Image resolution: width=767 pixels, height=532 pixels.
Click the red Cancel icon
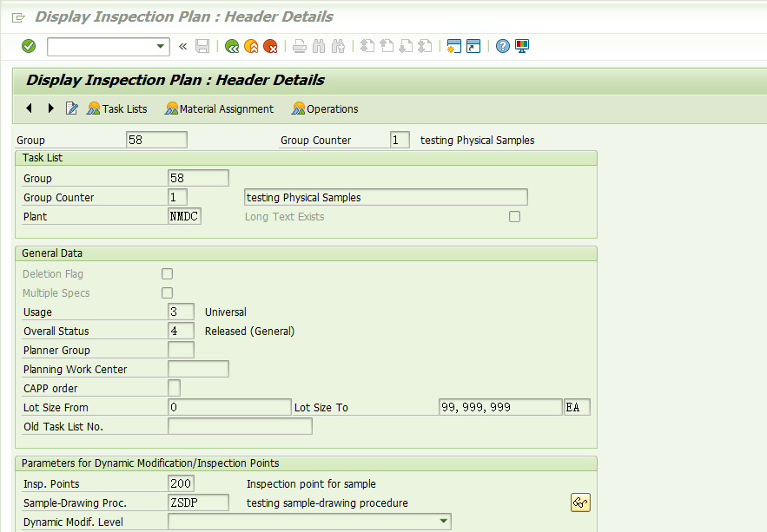pyautogui.click(x=270, y=46)
